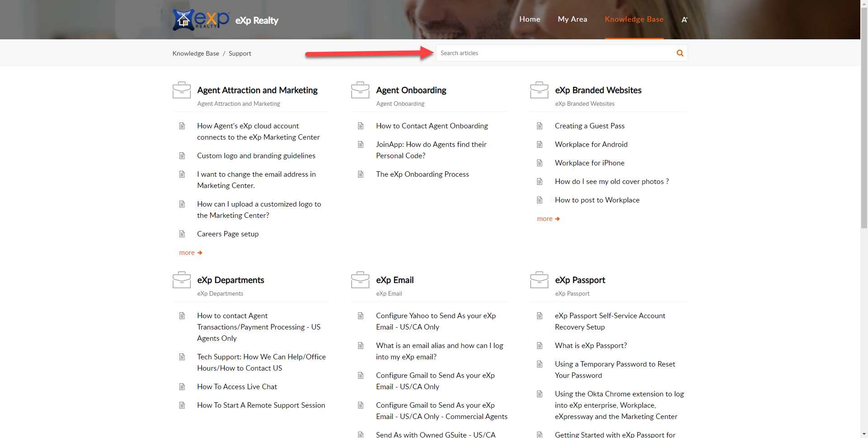
Task: Click the Knowledge Base breadcrumb link
Action: (x=196, y=53)
